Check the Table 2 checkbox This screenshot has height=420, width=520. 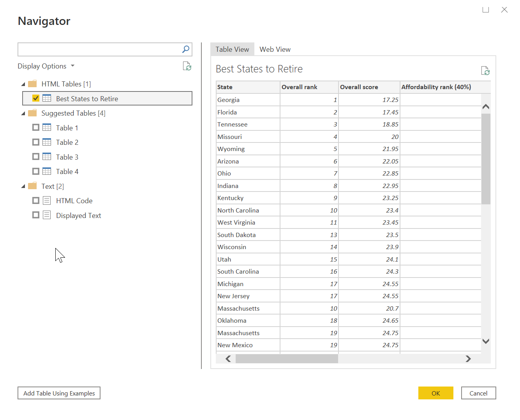click(36, 142)
